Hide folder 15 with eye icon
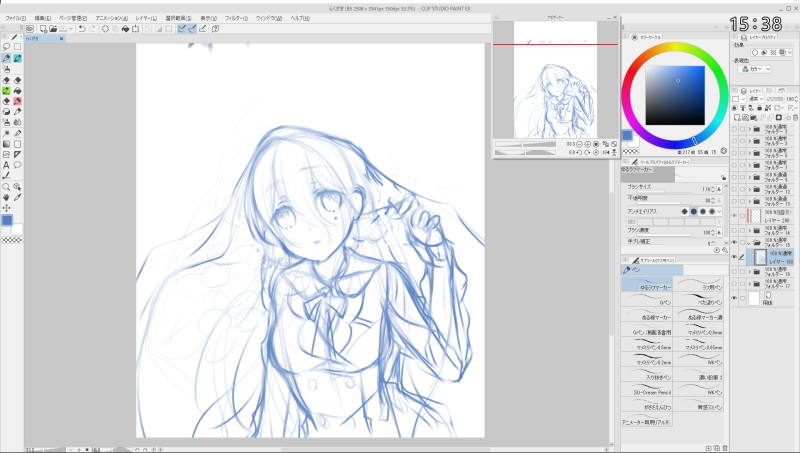 pos(734,242)
